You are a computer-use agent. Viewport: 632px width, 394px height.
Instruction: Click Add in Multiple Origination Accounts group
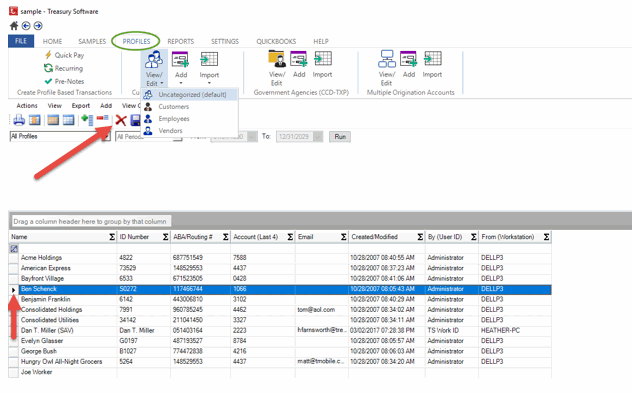409,64
